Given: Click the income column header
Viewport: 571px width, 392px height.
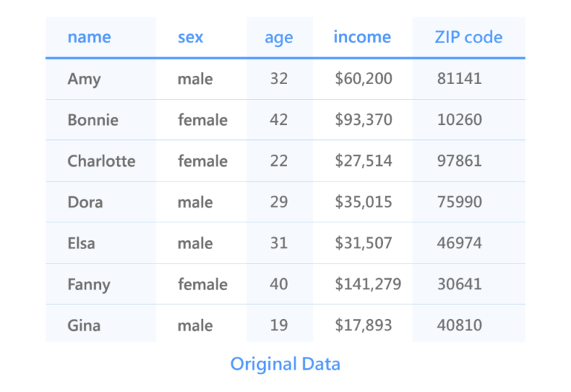Looking at the screenshot, I should pos(362,37).
